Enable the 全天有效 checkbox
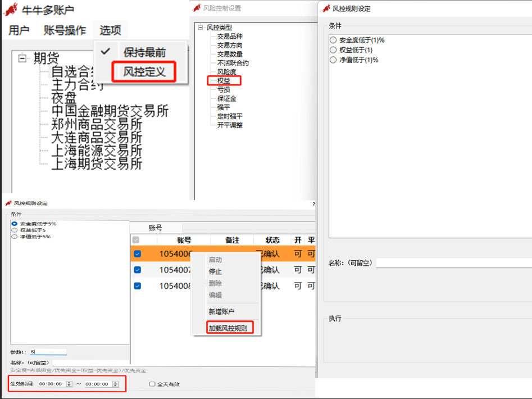This screenshot has width=532, height=399. 152,384
